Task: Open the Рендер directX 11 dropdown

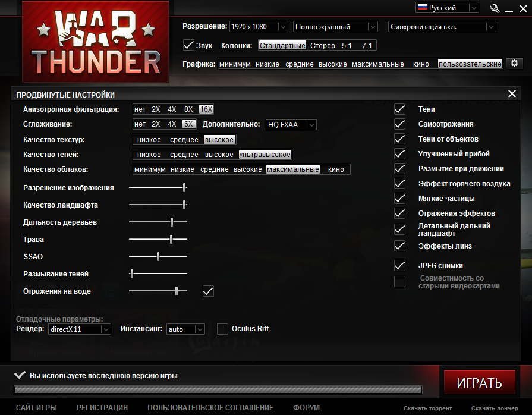Action: (x=80, y=329)
